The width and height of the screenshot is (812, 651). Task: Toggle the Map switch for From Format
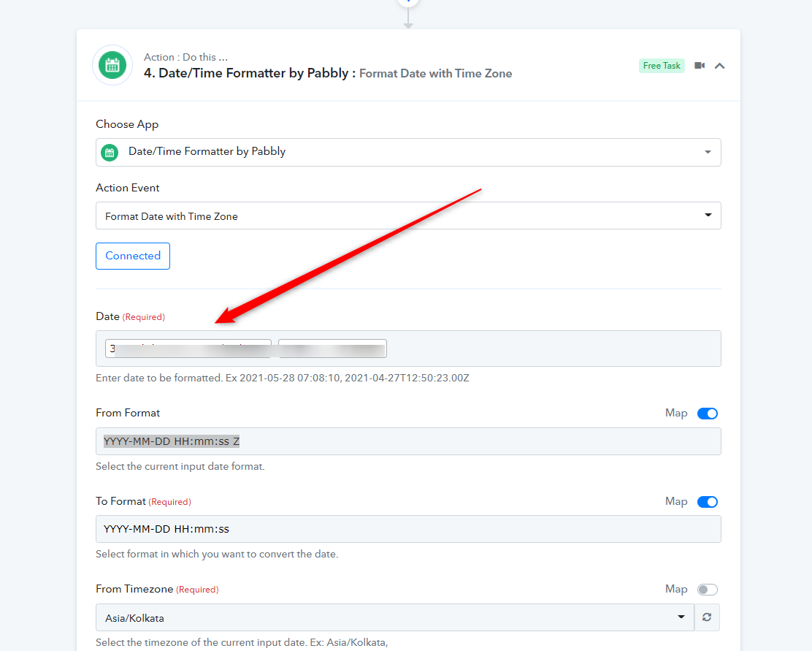coord(707,414)
